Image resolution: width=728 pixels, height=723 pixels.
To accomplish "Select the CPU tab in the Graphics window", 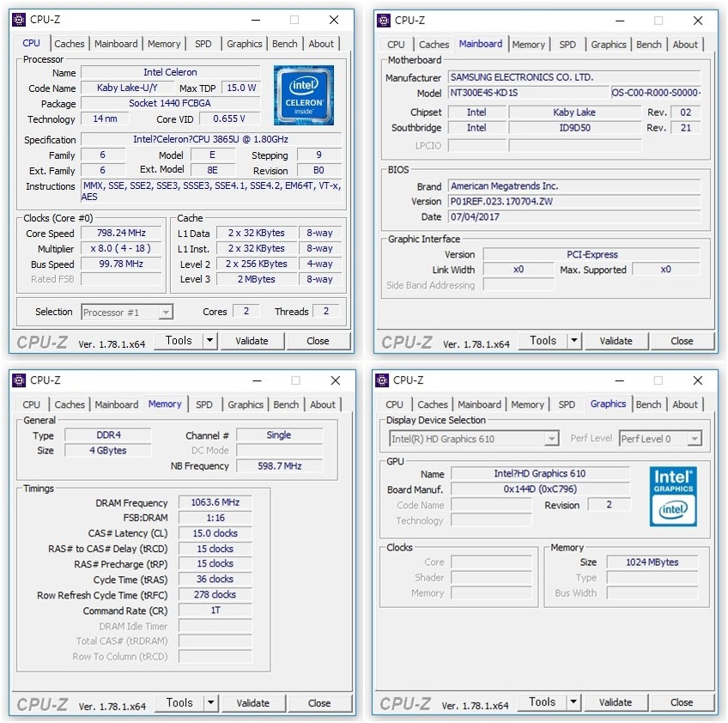I will (x=394, y=404).
